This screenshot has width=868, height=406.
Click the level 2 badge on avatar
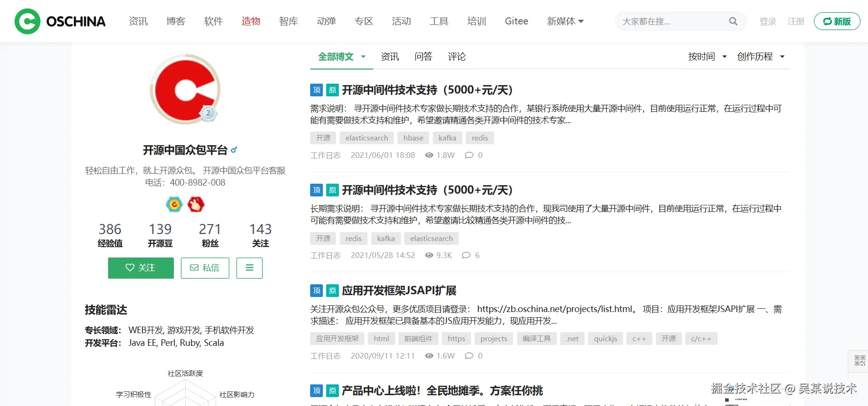[x=208, y=113]
